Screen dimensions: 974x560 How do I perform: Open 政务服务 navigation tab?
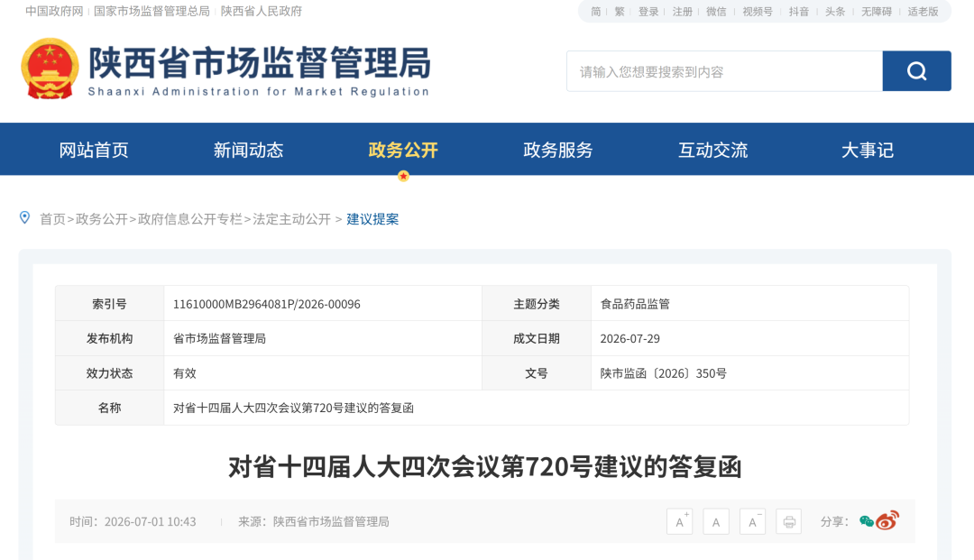[x=558, y=150]
